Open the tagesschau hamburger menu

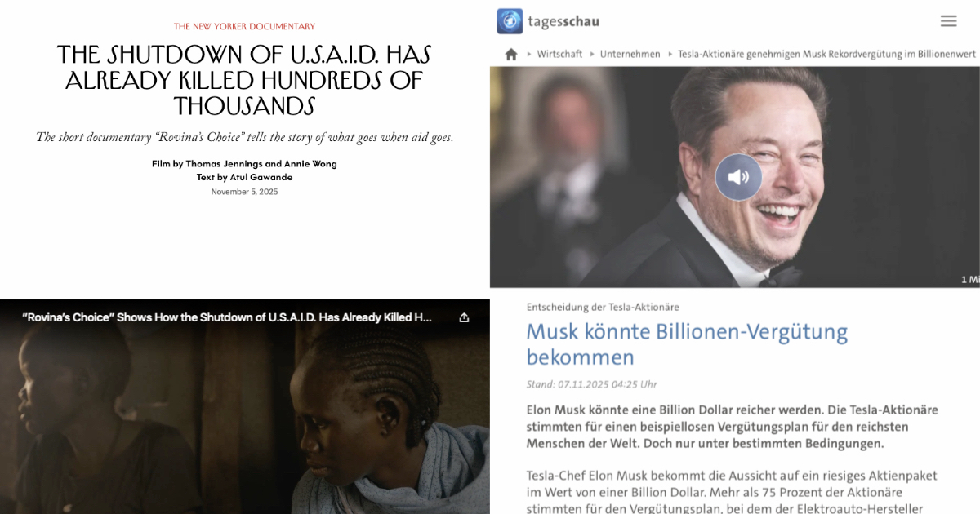[x=948, y=21]
